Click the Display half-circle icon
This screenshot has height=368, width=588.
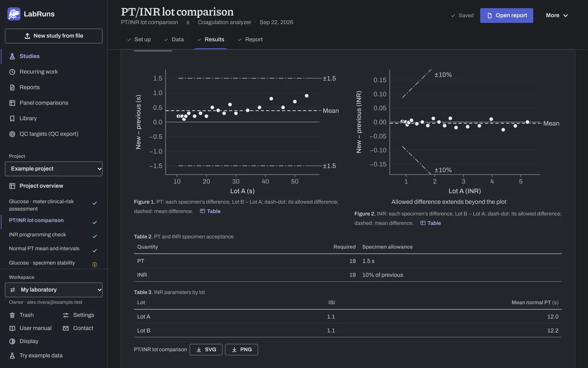tap(12, 341)
